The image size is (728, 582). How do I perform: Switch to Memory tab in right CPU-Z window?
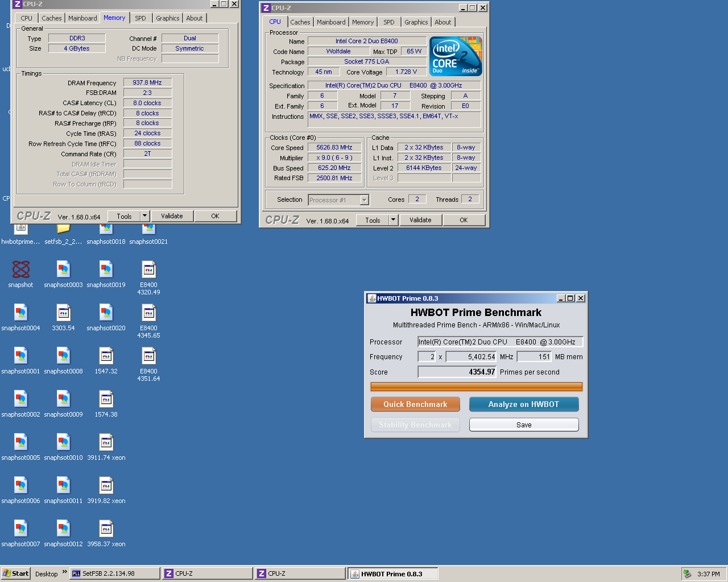point(363,22)
